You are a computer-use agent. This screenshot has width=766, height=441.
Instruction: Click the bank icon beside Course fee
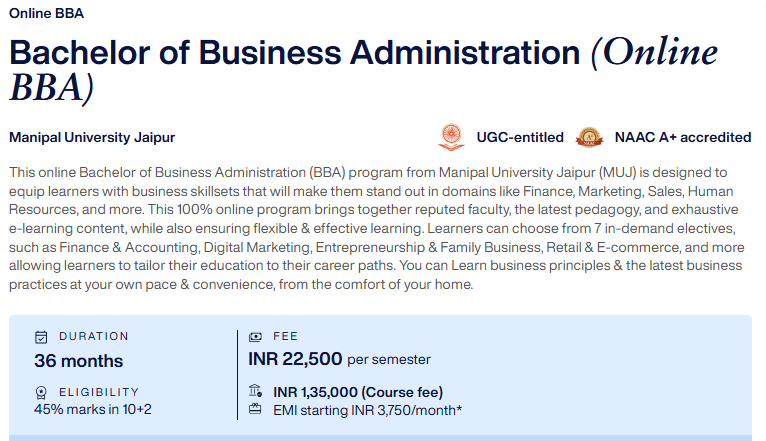[x=255, y=391]
